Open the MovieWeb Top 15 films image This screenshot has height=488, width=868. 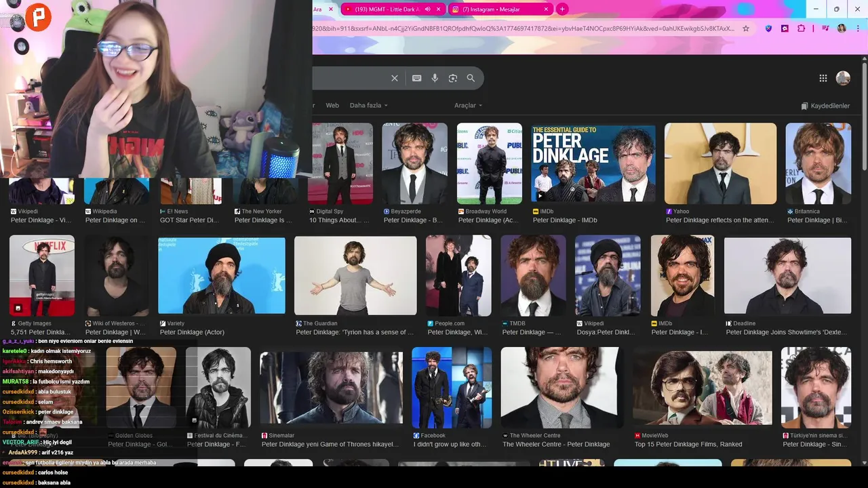pos(703,387)
